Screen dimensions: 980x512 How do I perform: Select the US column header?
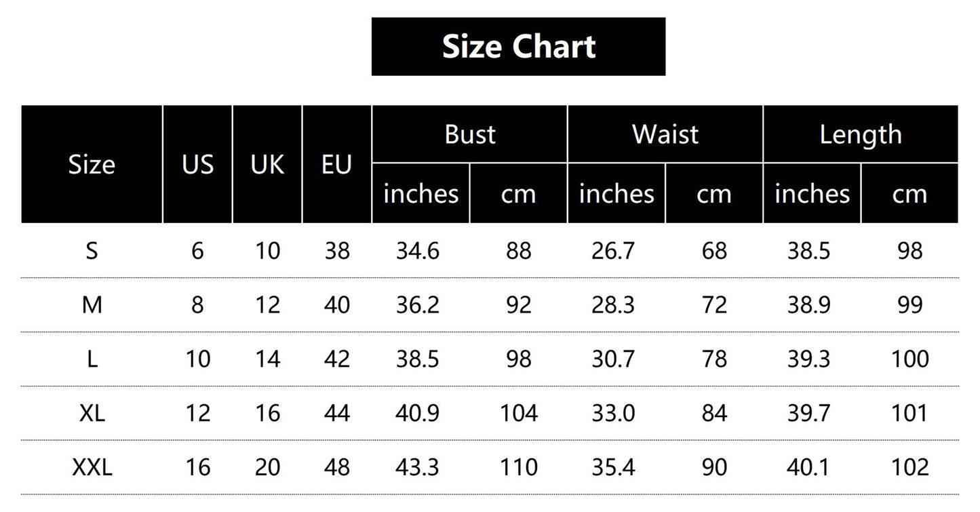197,165
